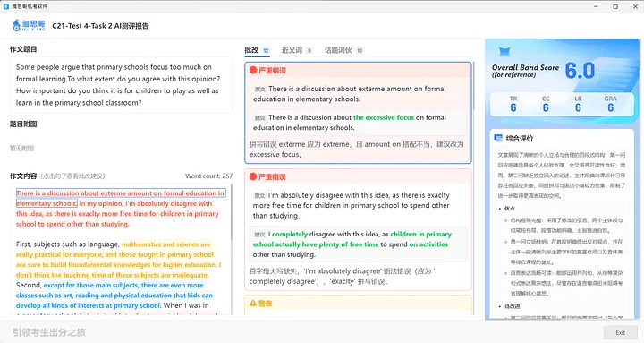Click the green suggestion 'the excessive focus'
The height and width of the screenshot is (343, 644).
pos(384,117)
